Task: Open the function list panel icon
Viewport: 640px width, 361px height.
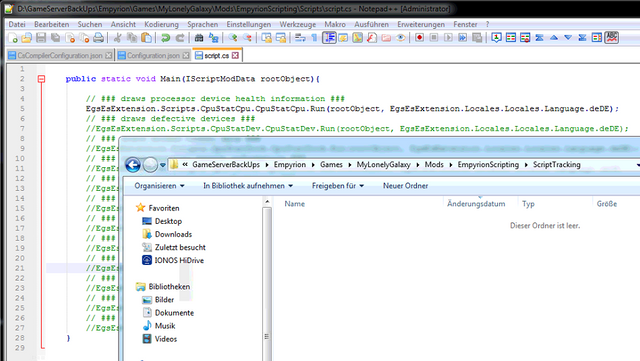Action: tap(372, 38)
